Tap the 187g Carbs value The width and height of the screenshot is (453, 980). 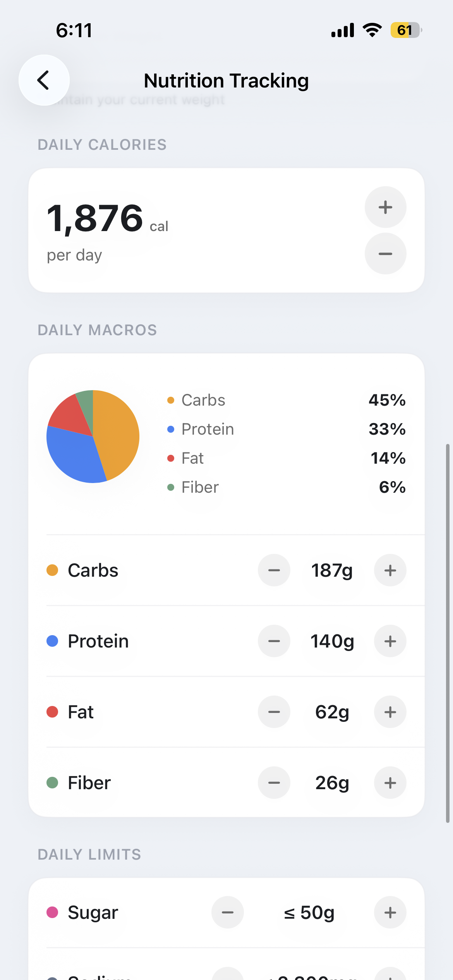[332, 570]
